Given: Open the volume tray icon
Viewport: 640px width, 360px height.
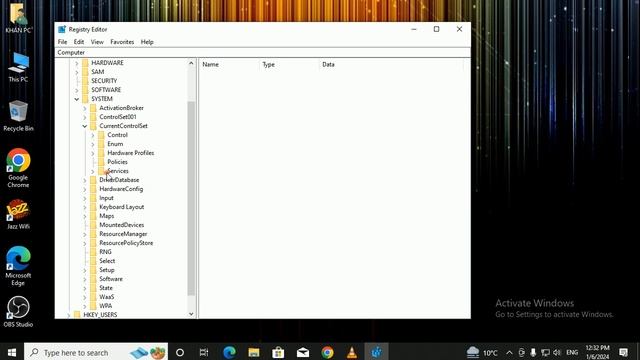Looking at the screenshot, I should click(557, 352).
